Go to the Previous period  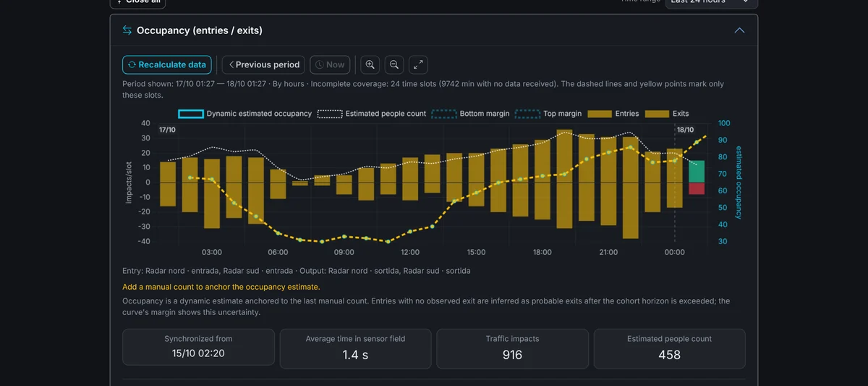(263, 64)
